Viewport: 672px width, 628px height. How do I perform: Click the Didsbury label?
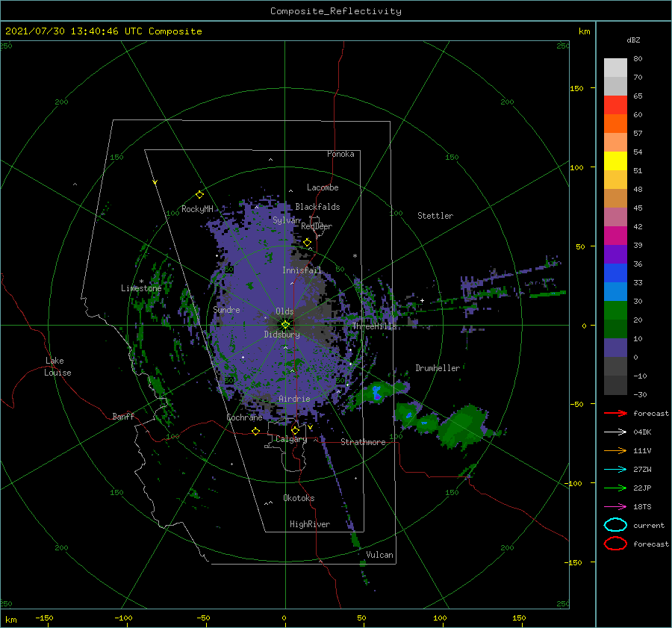coord(281,335)
